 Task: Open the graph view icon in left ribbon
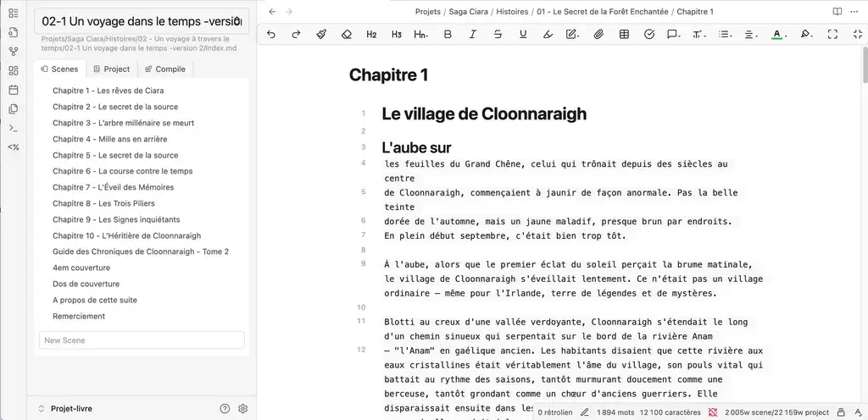(13, 52)
